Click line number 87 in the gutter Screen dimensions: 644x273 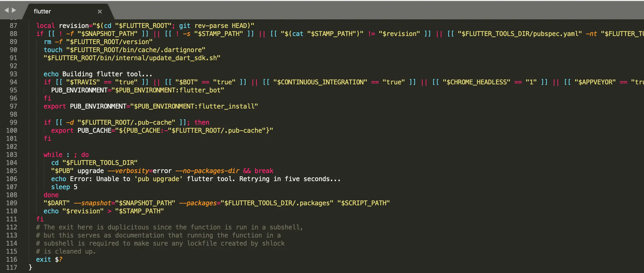pos(13,26)
